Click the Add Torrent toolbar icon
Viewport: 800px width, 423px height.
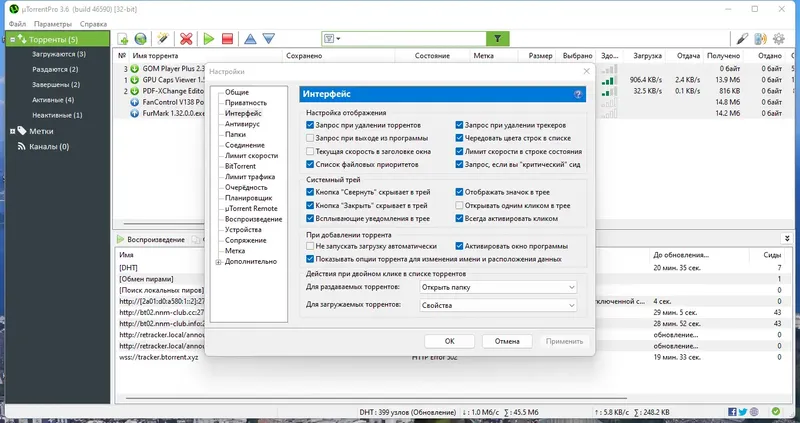pos(123,39)
